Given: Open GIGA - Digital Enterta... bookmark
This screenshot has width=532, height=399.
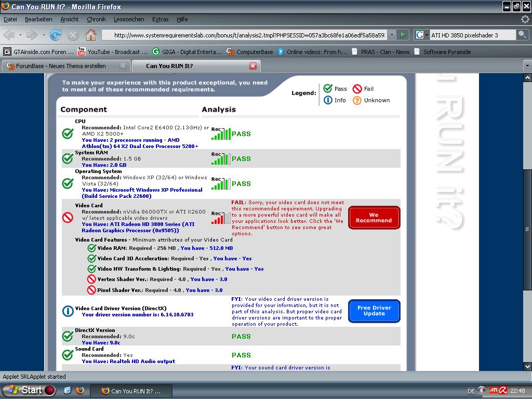Looking at the screenshot, I should [187, 52].
